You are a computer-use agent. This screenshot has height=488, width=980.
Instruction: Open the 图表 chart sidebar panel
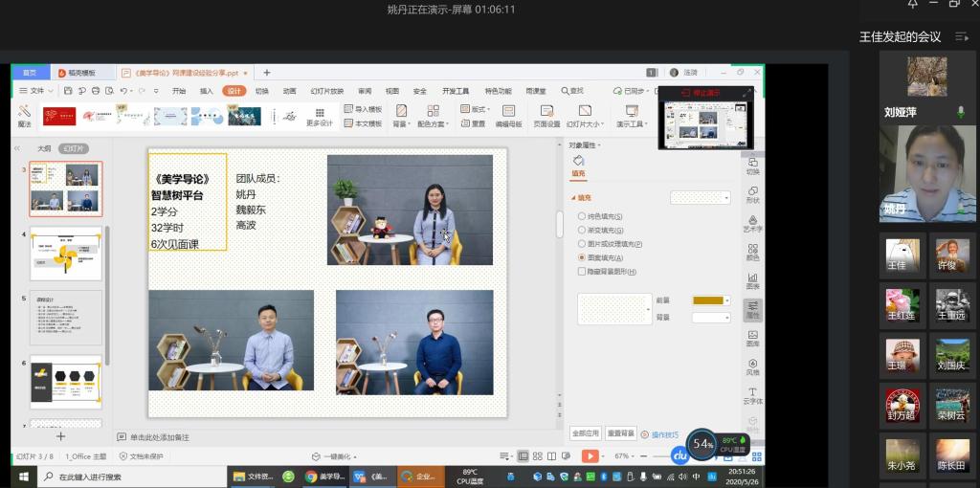753,279
